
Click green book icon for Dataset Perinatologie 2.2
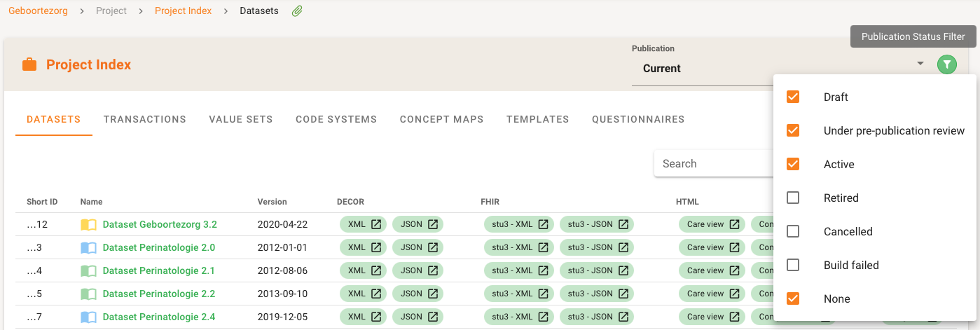(88, 294)
